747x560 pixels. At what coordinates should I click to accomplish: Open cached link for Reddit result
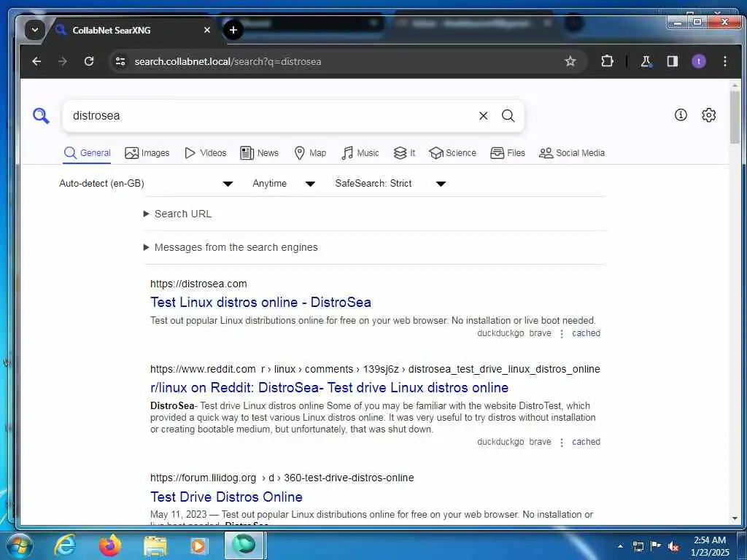click(x=586, y=442)
